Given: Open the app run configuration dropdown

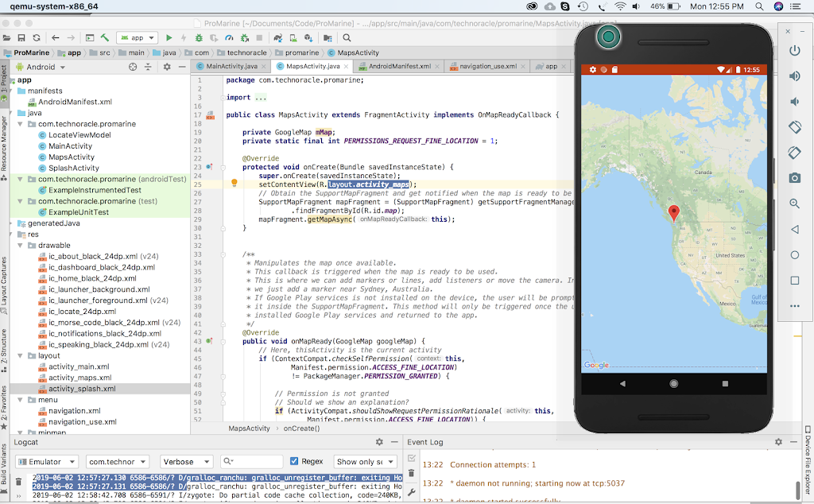Looking at the screenshot, I should point(137,37).
